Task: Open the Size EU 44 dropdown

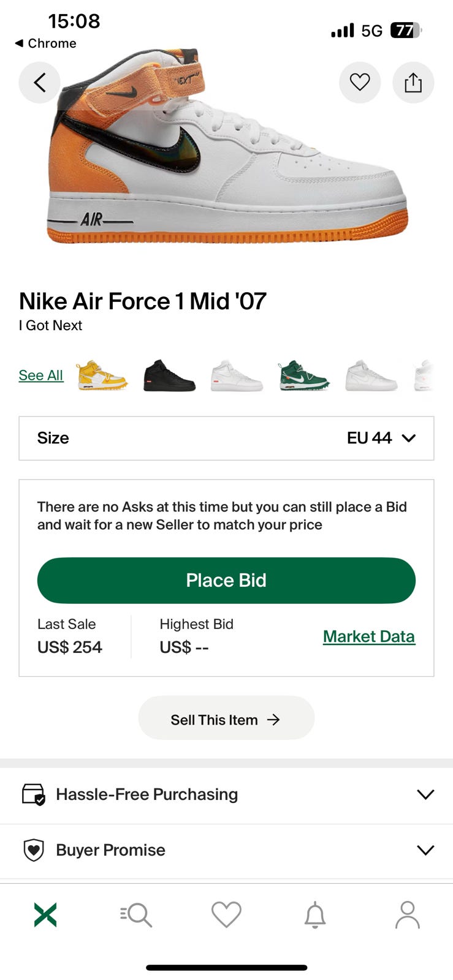Action: 226,438
